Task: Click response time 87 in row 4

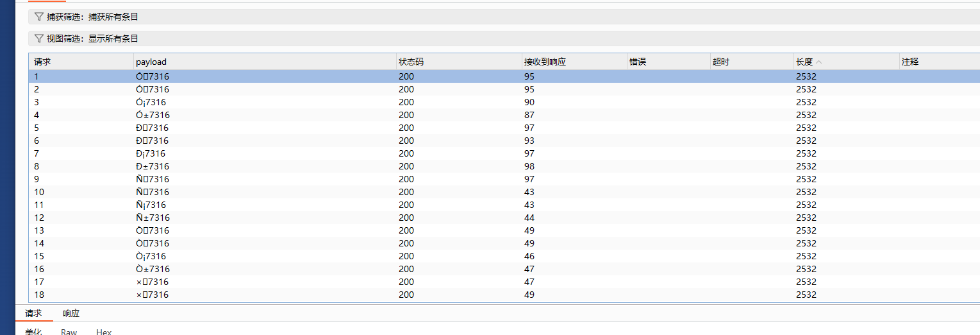Action: pyautogui.click(x=529, y=115)
